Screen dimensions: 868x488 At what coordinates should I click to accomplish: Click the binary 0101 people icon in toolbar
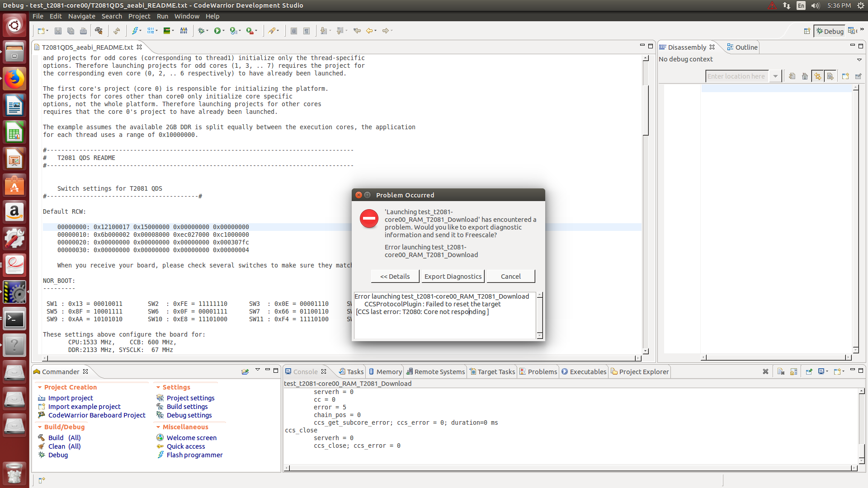(184, 31)
